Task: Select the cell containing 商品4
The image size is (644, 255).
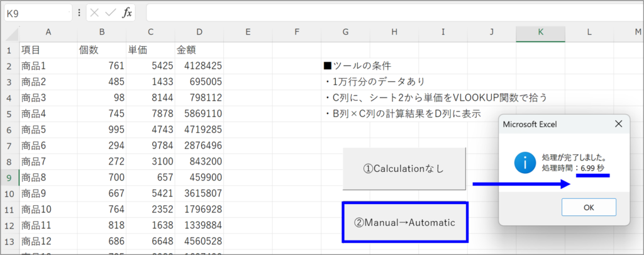Action: (x=48, y=113)
